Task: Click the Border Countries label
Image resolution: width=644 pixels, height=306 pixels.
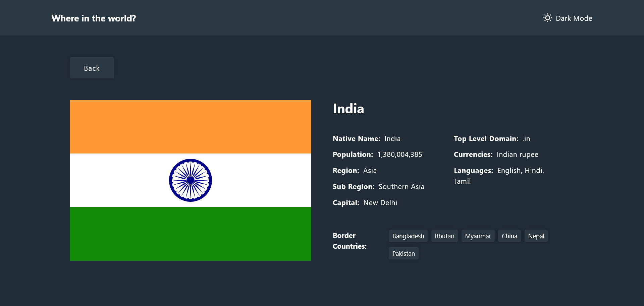Action: [350, 241]
